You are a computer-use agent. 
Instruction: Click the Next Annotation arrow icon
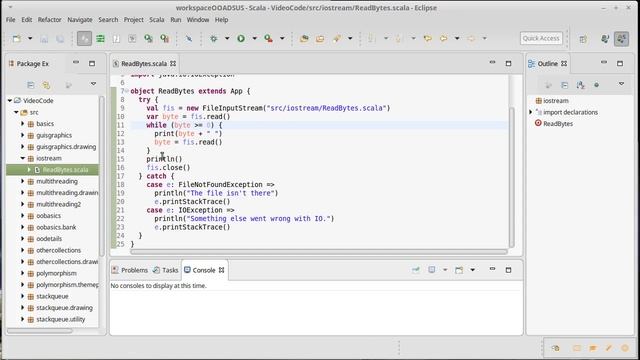(371, 38)
